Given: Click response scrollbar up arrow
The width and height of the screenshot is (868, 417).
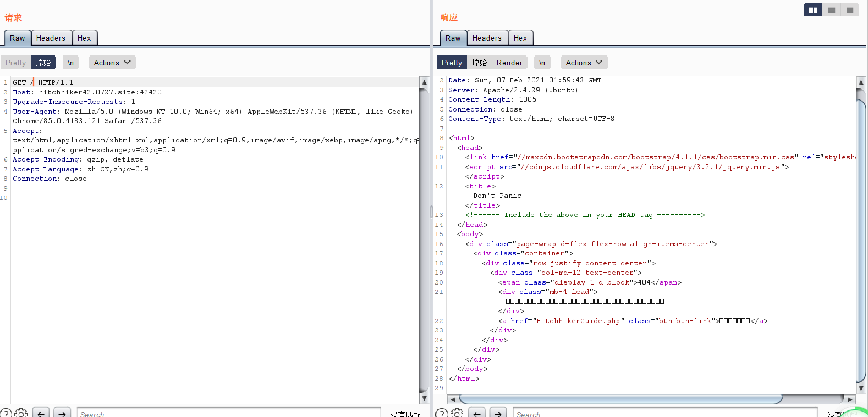Looking at the screenshot, I should coord(861,82).
